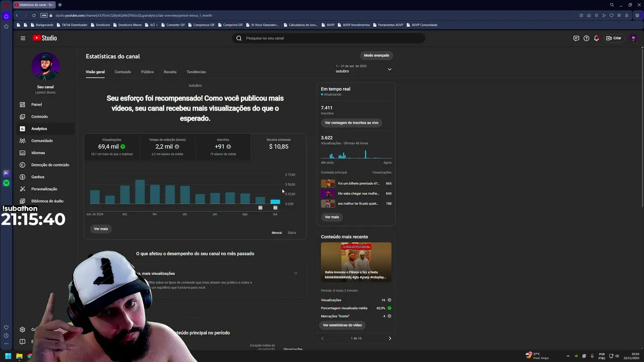
Task: Open Idiomas in the sidebar
Action: (45, 153)
